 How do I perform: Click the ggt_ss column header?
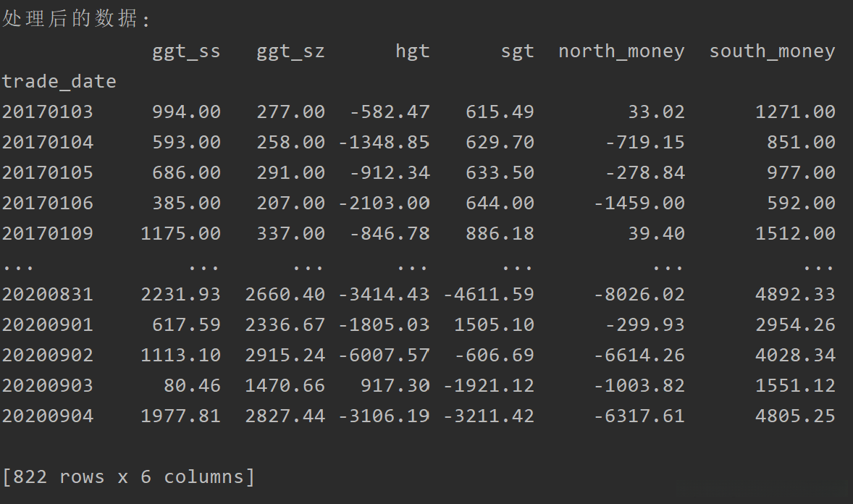(x=186, y=51)
